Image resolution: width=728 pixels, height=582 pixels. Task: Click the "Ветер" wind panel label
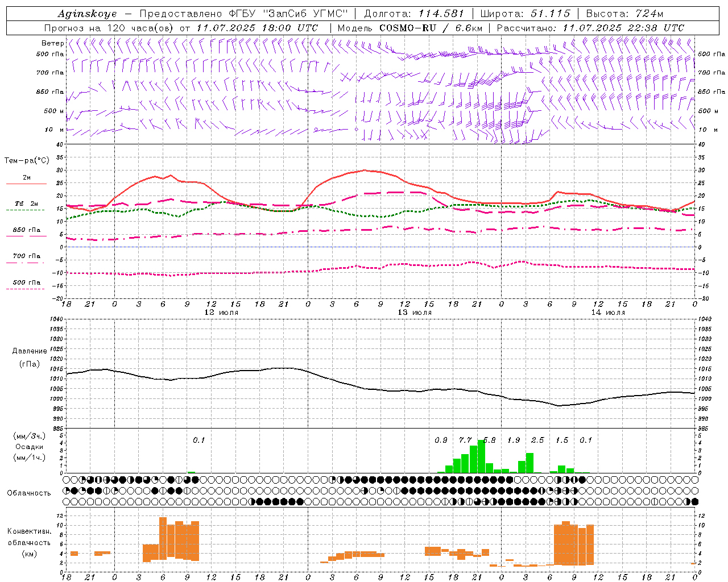(52, 43)
